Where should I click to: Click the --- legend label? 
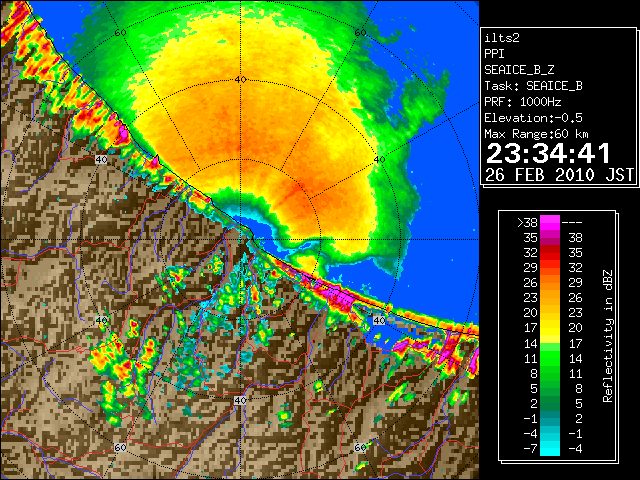tap(572, 222)
